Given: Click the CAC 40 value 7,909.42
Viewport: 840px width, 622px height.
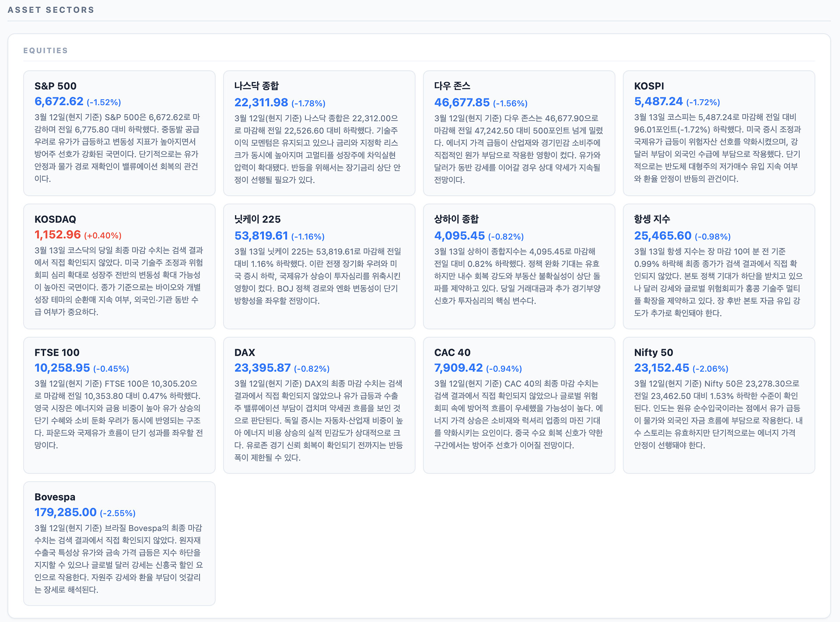Looking at the screenshot, I should coord(458,368).
